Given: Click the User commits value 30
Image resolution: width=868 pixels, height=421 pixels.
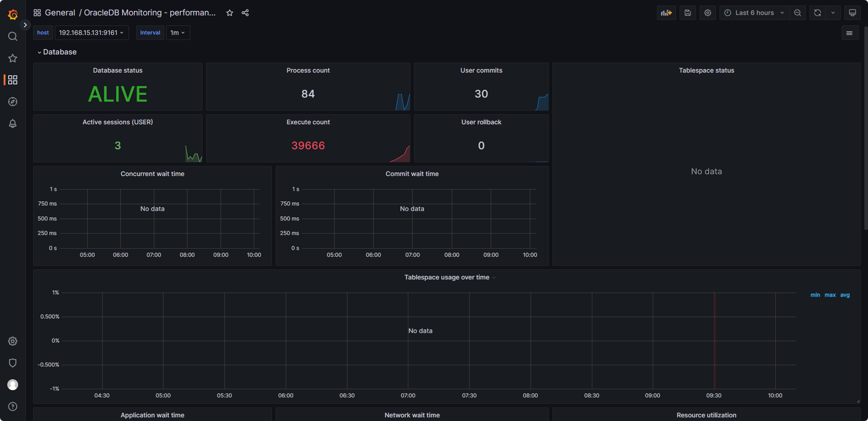Looking at the screenshot, I should point(481,94).
